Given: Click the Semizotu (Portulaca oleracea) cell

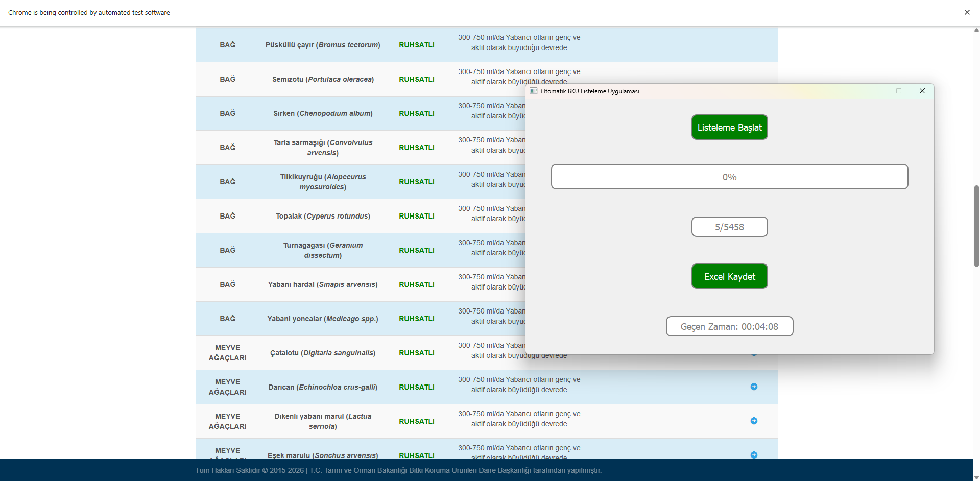Looking at the screenshot, I should pos(323,79).
